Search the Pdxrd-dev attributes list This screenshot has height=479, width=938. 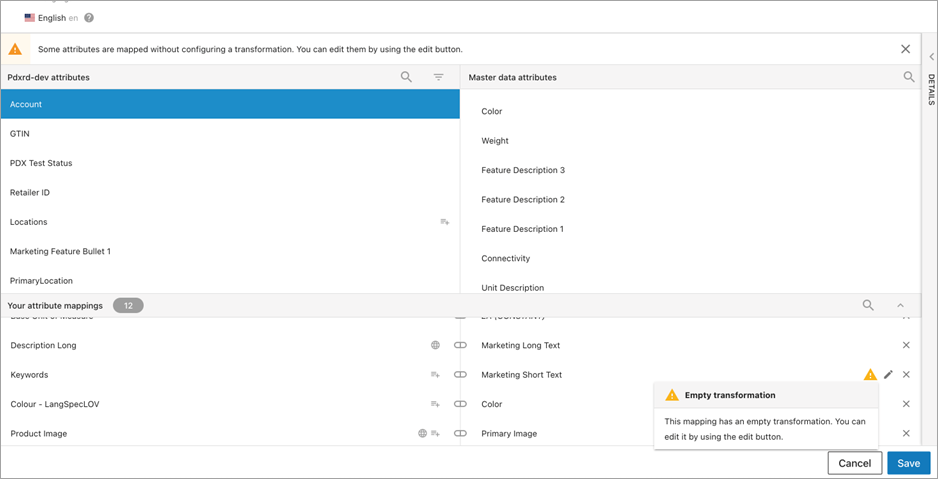[x=406, y=77]
